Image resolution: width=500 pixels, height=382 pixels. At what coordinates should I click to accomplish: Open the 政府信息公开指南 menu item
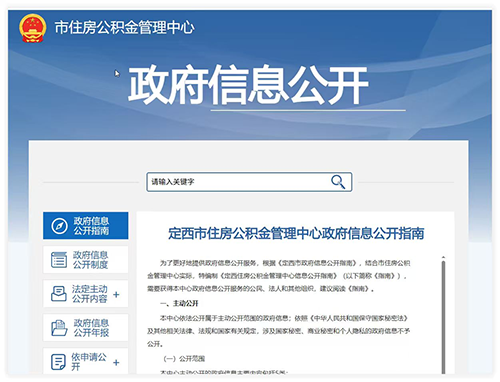pos(86,226)
